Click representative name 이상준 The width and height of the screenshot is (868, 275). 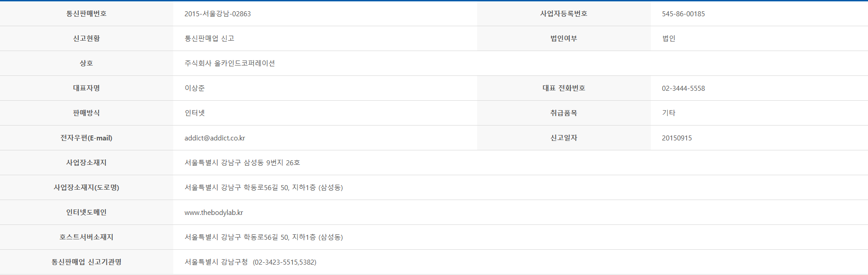(x=194, y=88)
